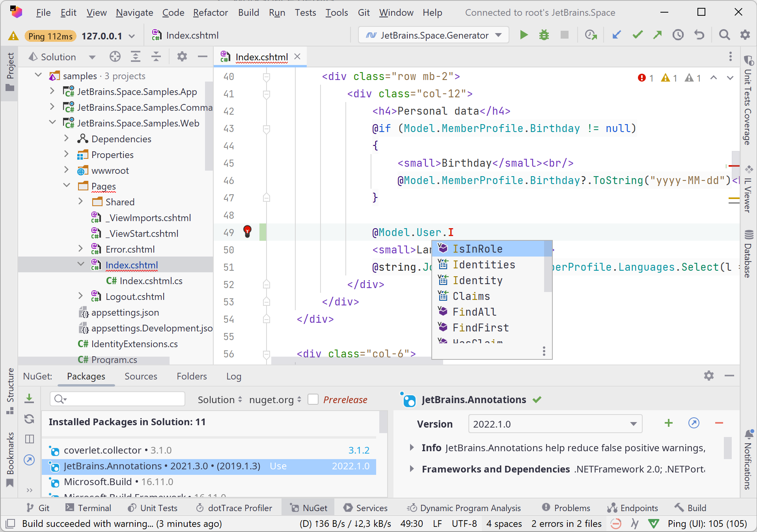The image size is (757, 532).
Task: Collapse all nodes in Solution explorer
Action: (156, 57)
